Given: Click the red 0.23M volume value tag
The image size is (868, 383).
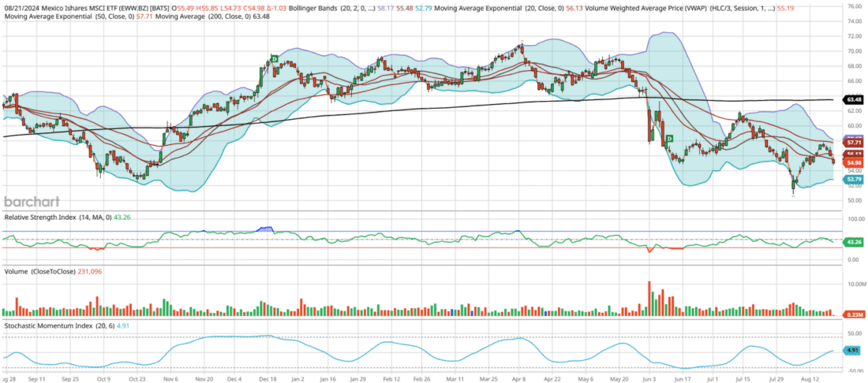Looking at the screenshot, I should tap(853, 314).
